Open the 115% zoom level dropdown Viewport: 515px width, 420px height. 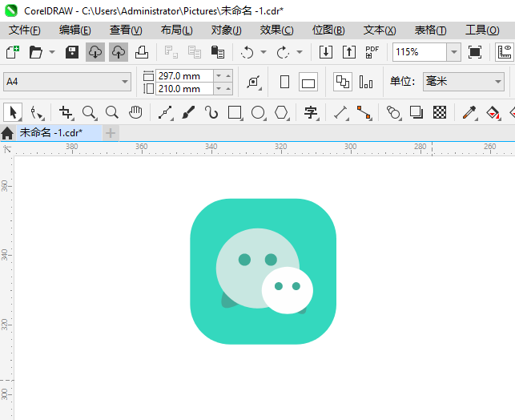[x=454, y=52]
